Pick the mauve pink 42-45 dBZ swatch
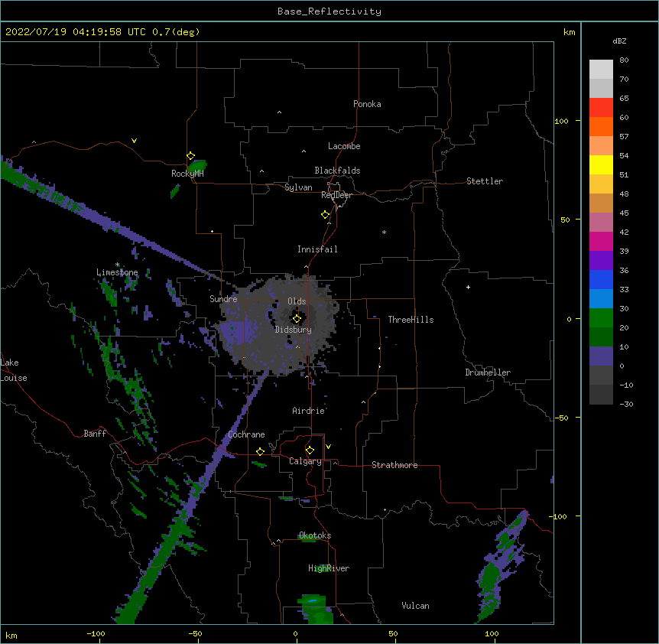The height and width of the screenshot is (644, 659). [601, 222]
